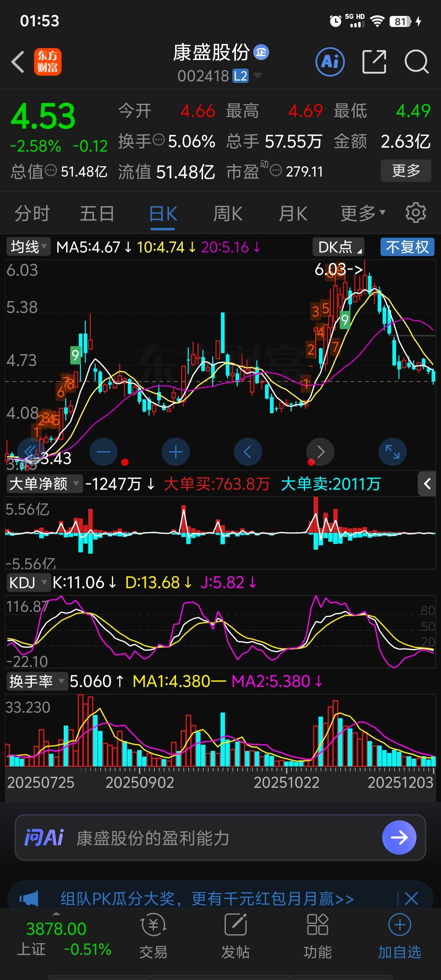Image resolution: width=441 pixels, height=980 pixels.
Task: Tap 更多 button in quote panel
Action: tap(406, 171)
